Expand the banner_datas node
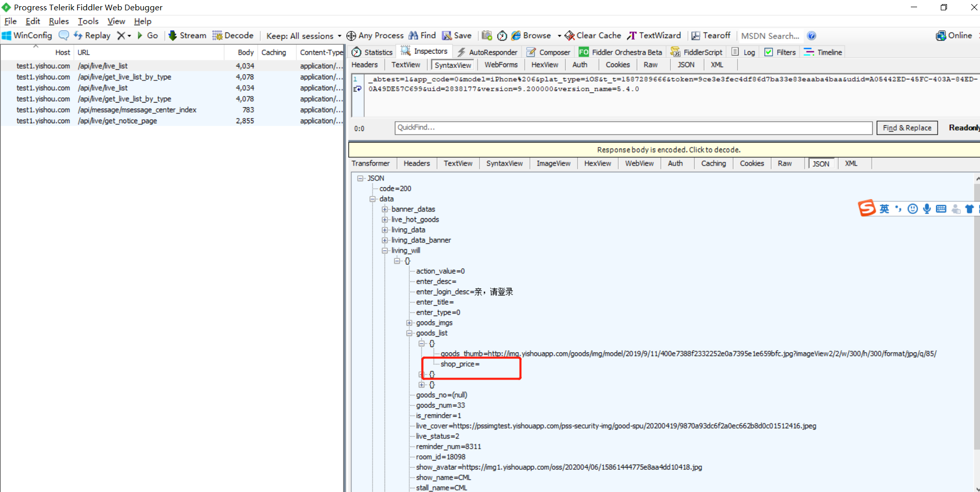980x492 pixels. click(385, 209)
